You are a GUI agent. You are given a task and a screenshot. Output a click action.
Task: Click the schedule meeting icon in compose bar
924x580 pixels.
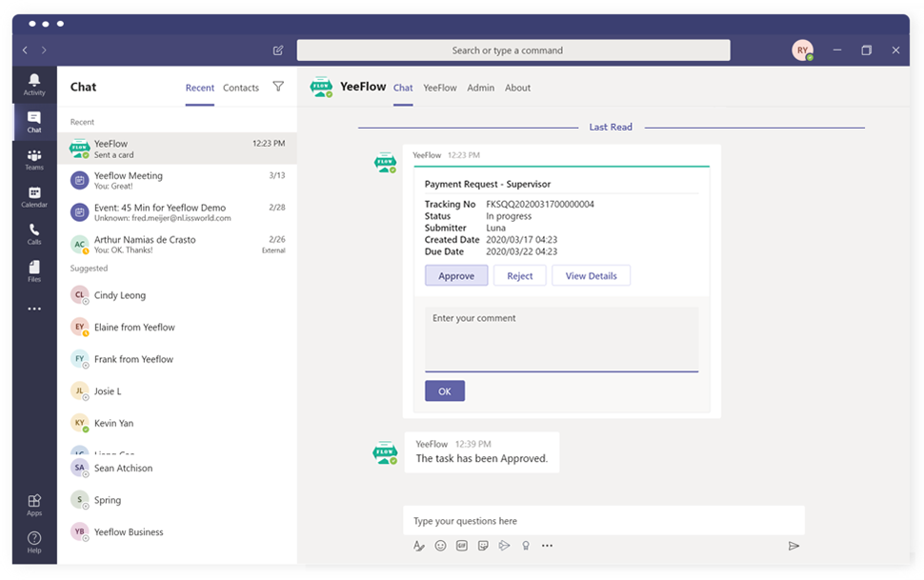[505, 546]
